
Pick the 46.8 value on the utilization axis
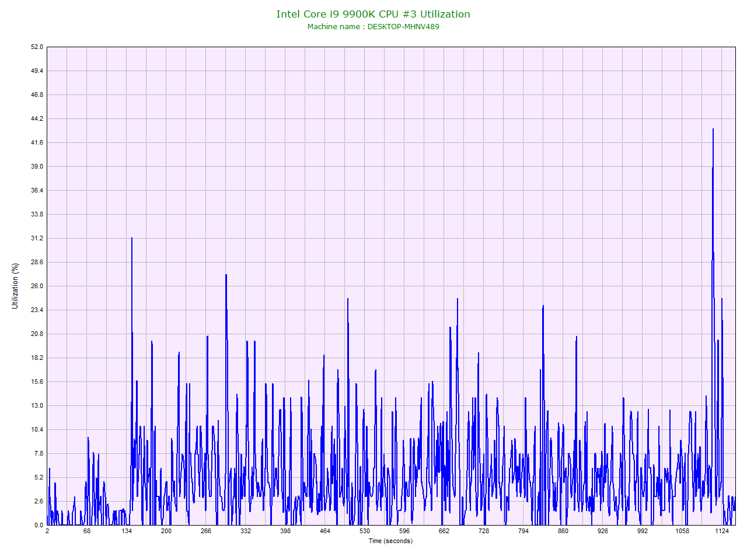click(x=37, y=94)
